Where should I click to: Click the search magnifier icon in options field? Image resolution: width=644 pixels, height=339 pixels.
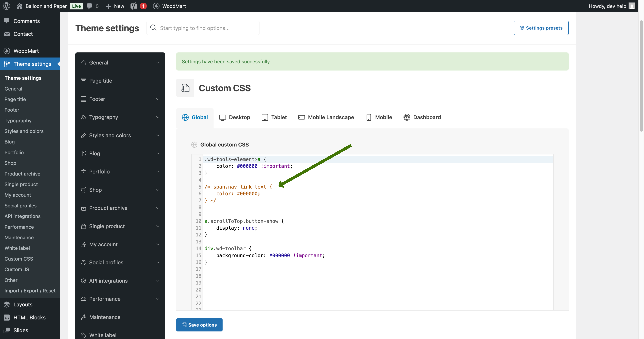point(153,28)
